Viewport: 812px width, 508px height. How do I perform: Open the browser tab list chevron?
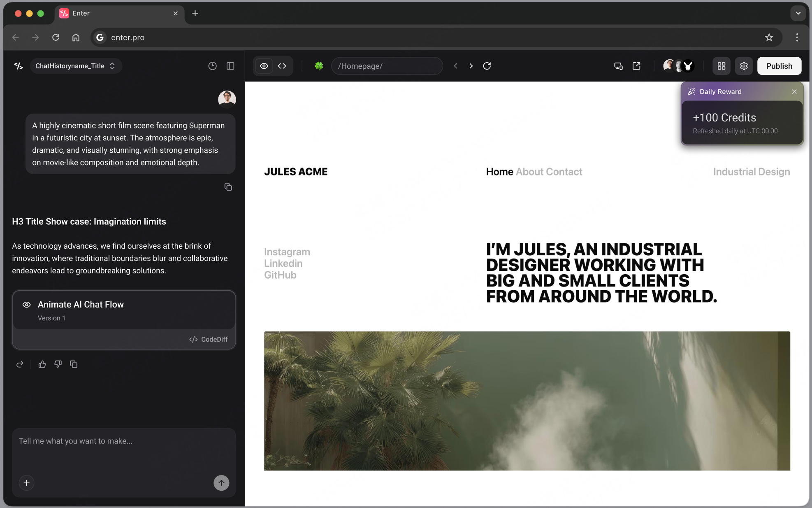tap(798, 13)
